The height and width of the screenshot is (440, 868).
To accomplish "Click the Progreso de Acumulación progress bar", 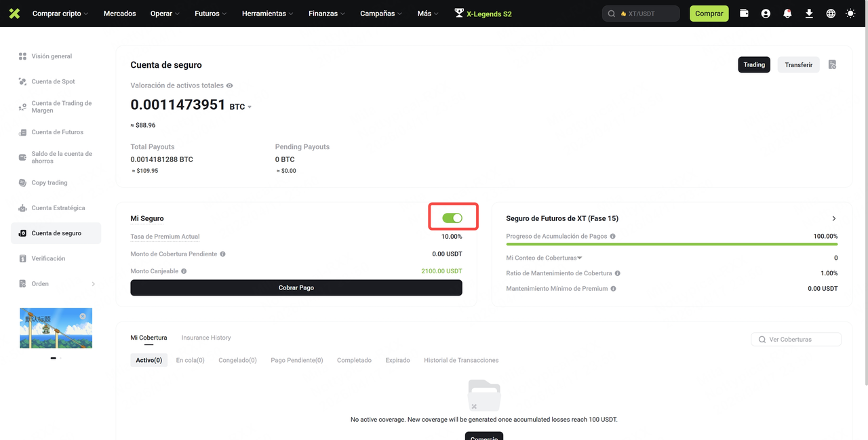I will 672,243.
